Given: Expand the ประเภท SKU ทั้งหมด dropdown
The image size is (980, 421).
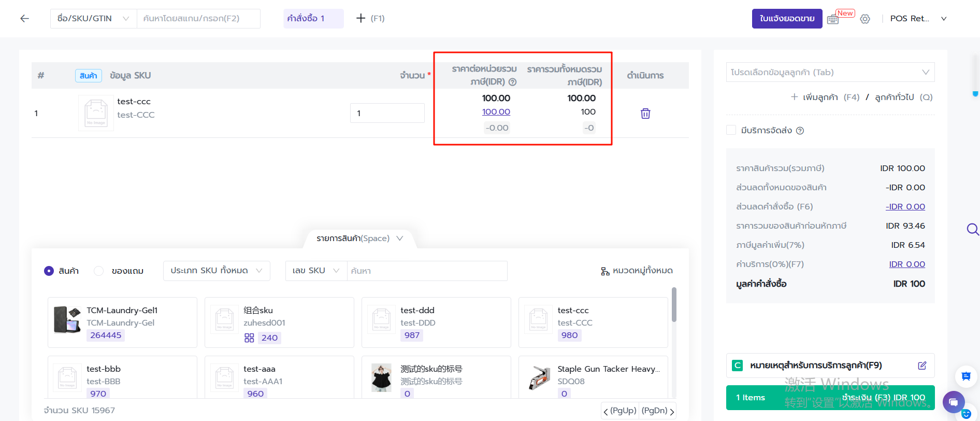Looking at the screenshot, I should (217, 271).
